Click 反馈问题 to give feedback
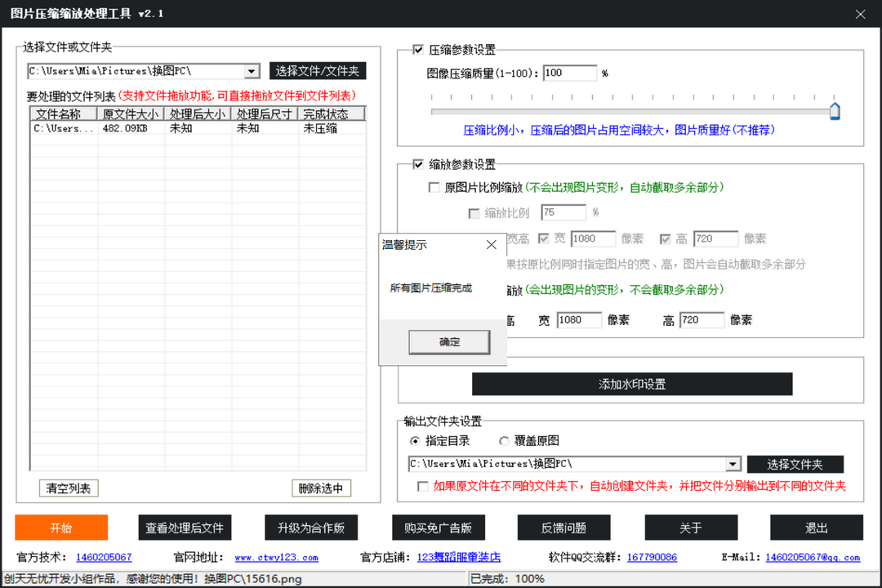 tap(563, 528)
